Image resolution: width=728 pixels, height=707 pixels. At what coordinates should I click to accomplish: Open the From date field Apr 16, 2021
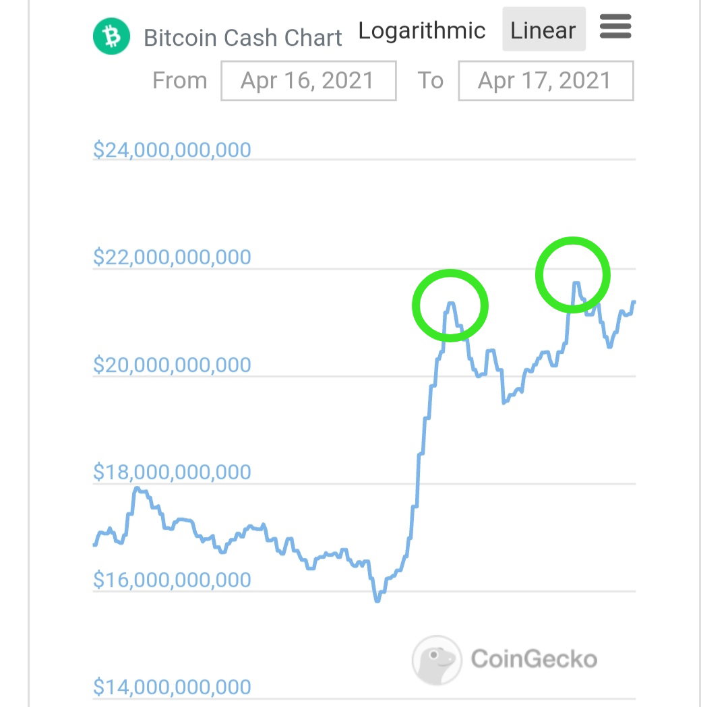(x=309, y=80)
